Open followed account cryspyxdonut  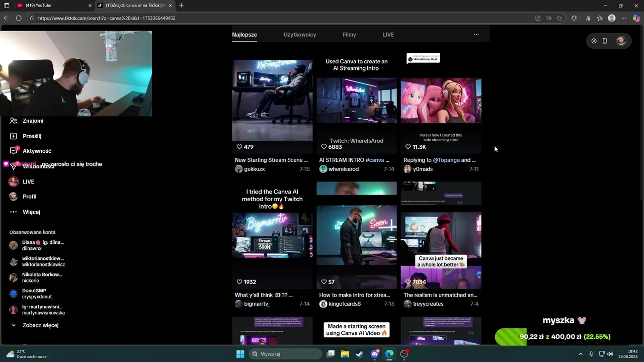(x=31, y=294)
